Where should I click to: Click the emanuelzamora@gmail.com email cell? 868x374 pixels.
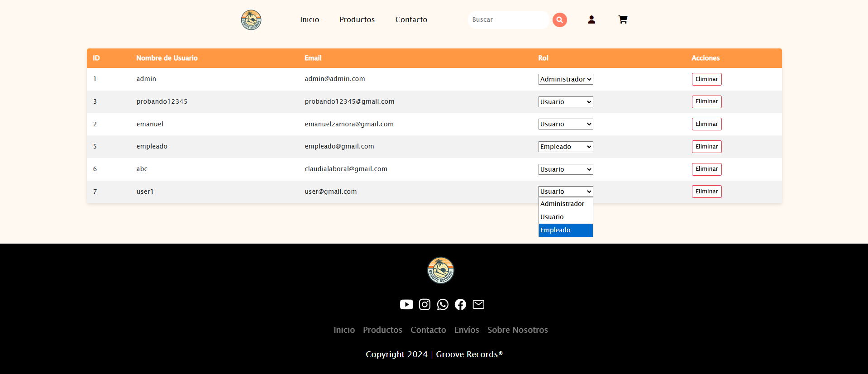tap(349, 124)
